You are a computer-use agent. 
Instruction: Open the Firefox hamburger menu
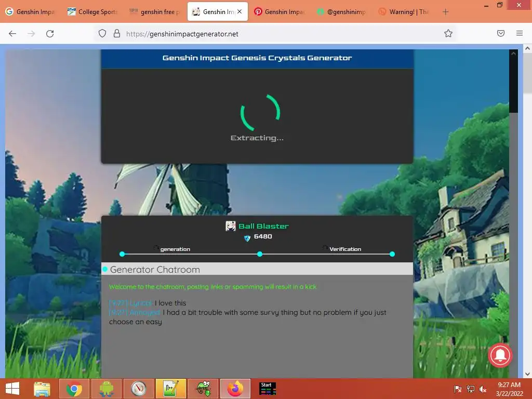(520, 33)
